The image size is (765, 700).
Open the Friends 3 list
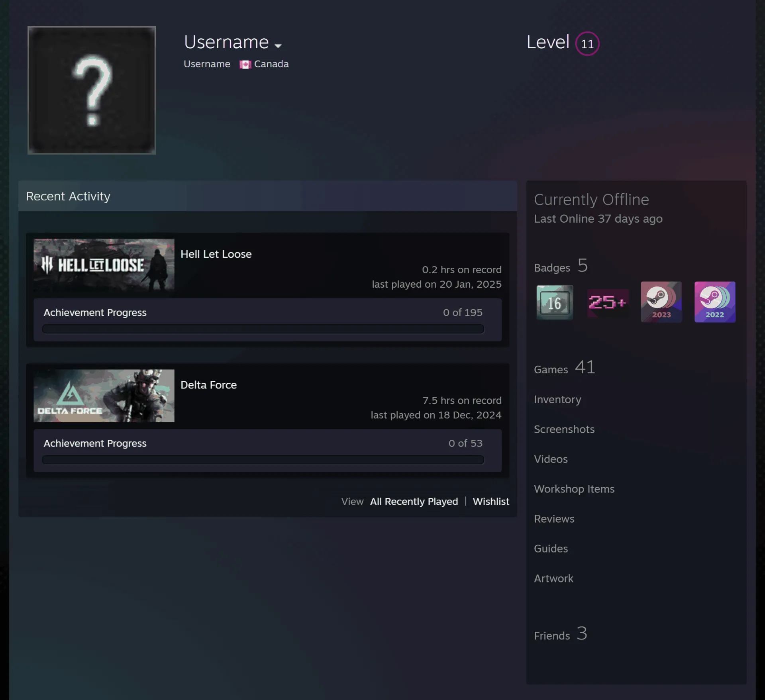561,633
